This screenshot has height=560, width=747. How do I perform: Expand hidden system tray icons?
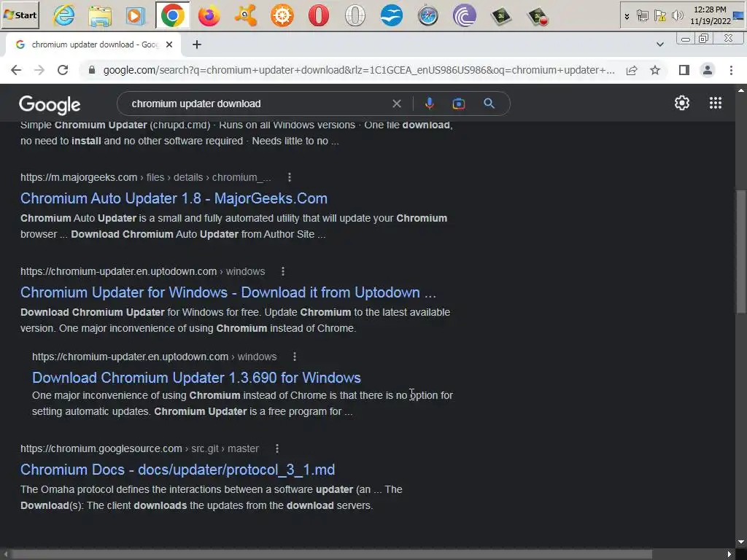(627, 16)
